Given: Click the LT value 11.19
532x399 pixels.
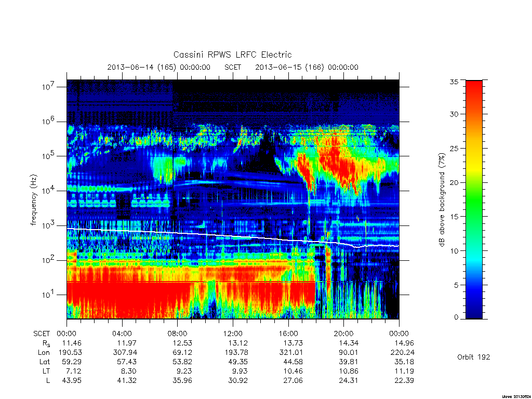Looking at the screenshot, I should tap(405, 371).
